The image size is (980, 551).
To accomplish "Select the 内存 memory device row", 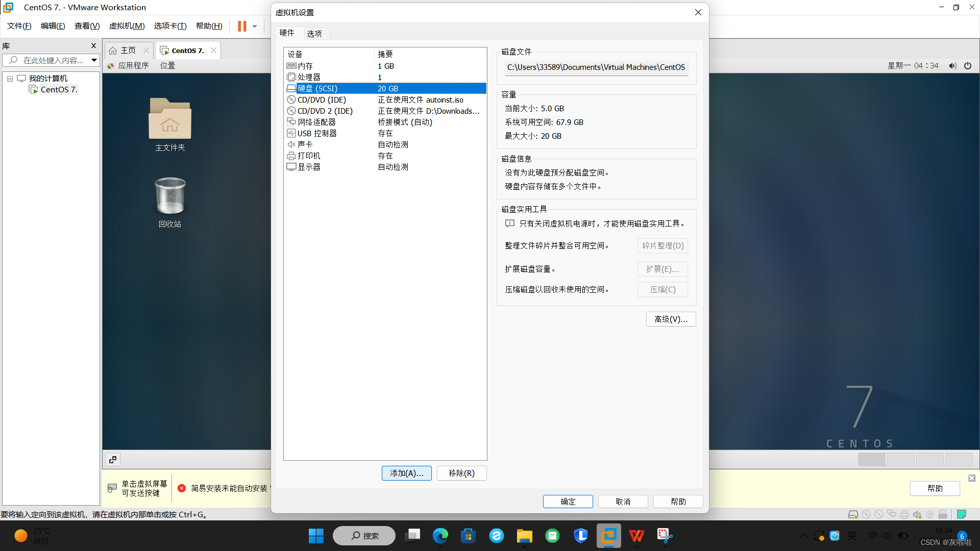I will click(x=305, y=66).
